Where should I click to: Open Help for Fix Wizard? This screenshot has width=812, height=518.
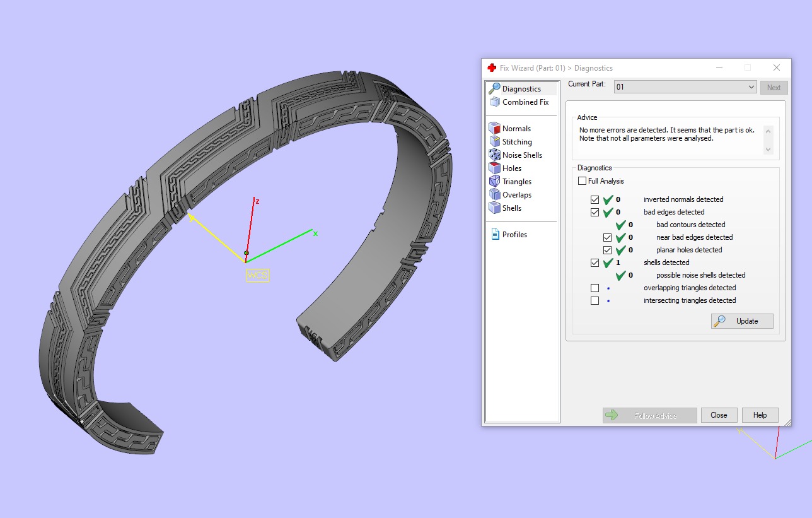(760, 415)
